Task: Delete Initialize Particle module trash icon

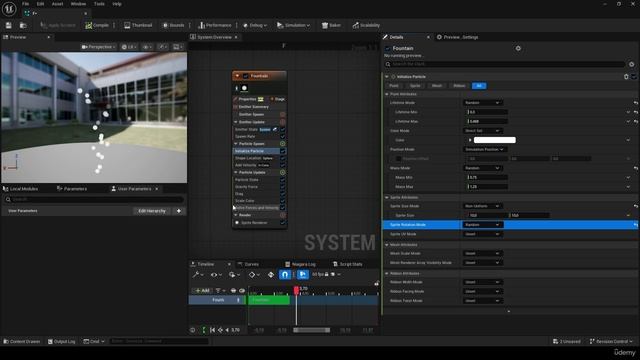Action: pos(626,77)
